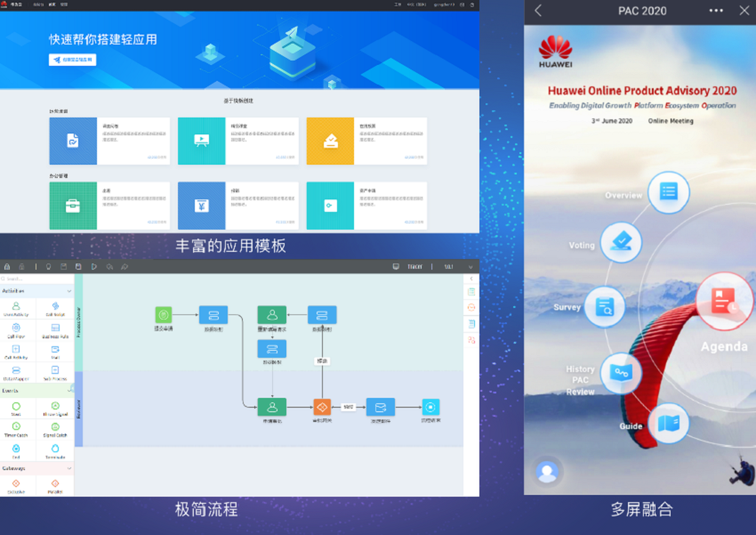Select the Throw Signal event item
The image size is (756, 535).
tap(55, 409)
